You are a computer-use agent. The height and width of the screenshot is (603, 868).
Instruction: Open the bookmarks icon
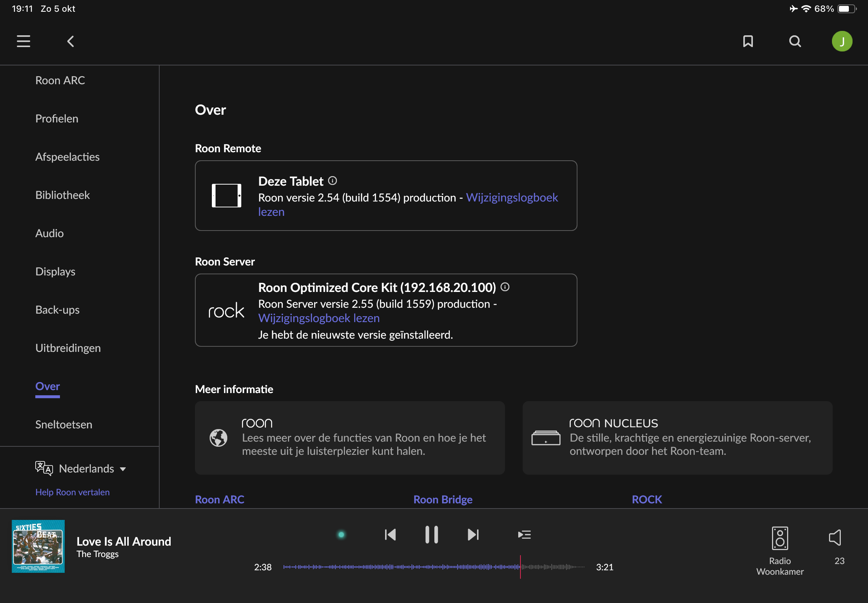[748, 41]
